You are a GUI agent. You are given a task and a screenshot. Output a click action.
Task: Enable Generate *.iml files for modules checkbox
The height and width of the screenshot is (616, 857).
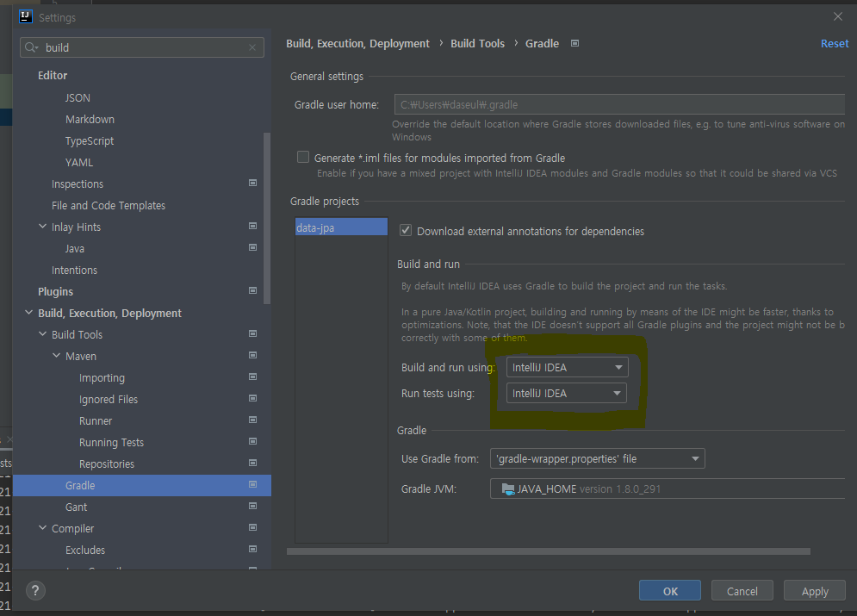pos(303,158)
